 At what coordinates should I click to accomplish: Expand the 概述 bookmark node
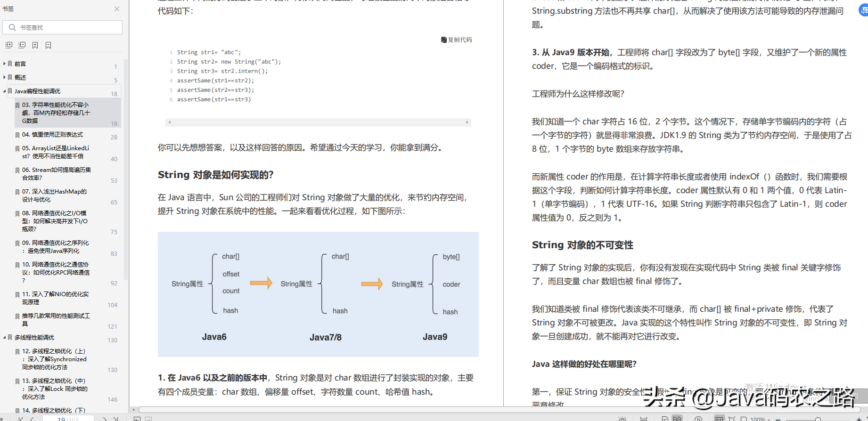(4, 77)
